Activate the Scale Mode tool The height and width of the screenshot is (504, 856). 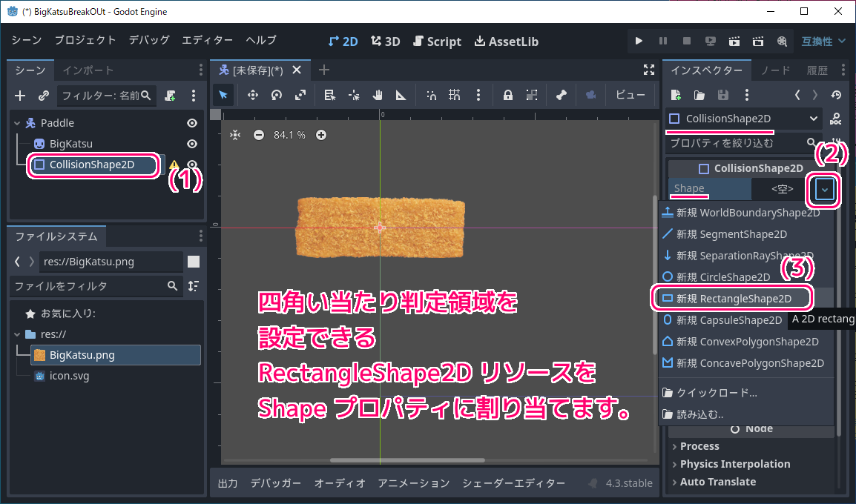click(x=300, y=95)
